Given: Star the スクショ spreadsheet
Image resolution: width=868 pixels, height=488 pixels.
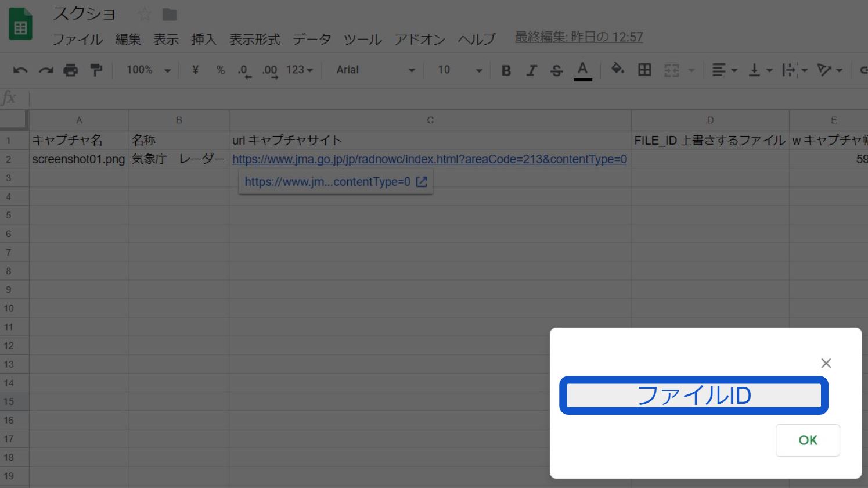Looking at the screenshot, I should click(x=144, y=15).
